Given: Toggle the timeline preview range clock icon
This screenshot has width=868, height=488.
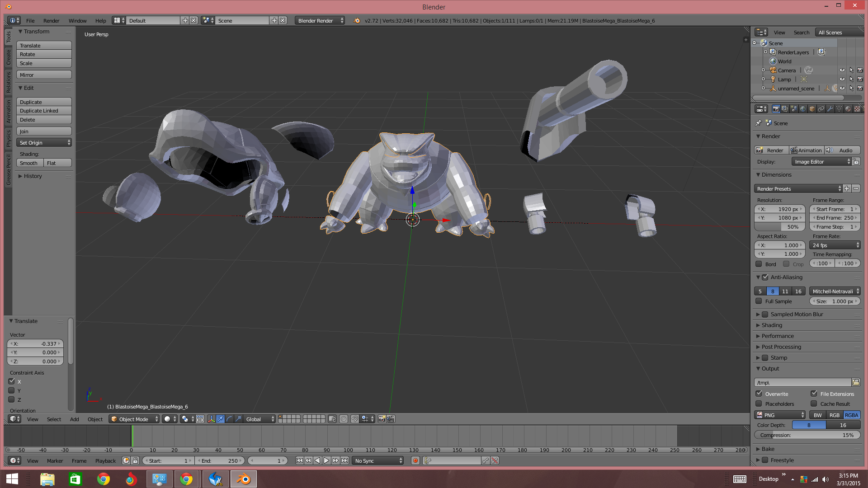Looking at the screenshot, I should tap(126, 460).
